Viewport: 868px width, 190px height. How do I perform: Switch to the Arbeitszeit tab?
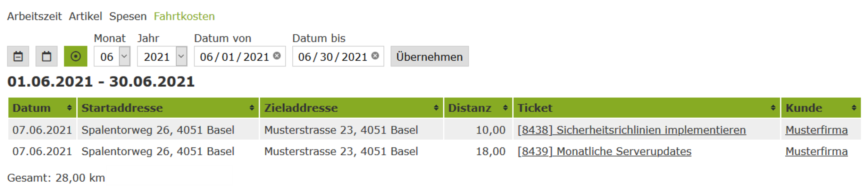point(34,16)
